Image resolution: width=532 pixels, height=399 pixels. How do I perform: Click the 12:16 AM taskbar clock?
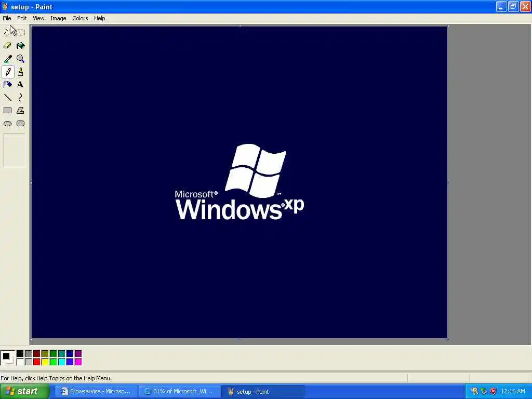coord(513,392)
